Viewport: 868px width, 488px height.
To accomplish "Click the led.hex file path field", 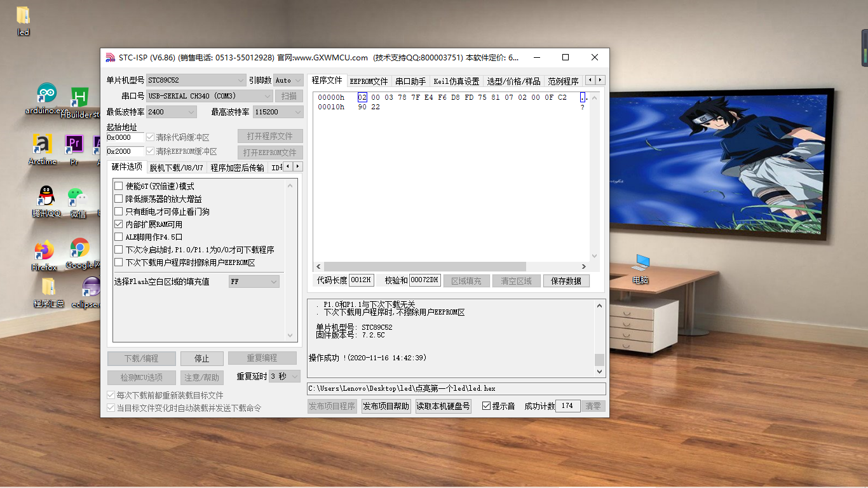I will point(456,388).
